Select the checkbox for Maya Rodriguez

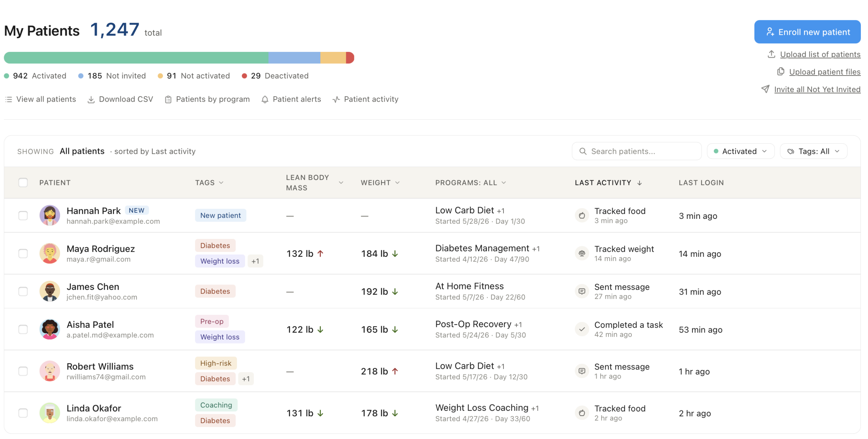point(23,253)
